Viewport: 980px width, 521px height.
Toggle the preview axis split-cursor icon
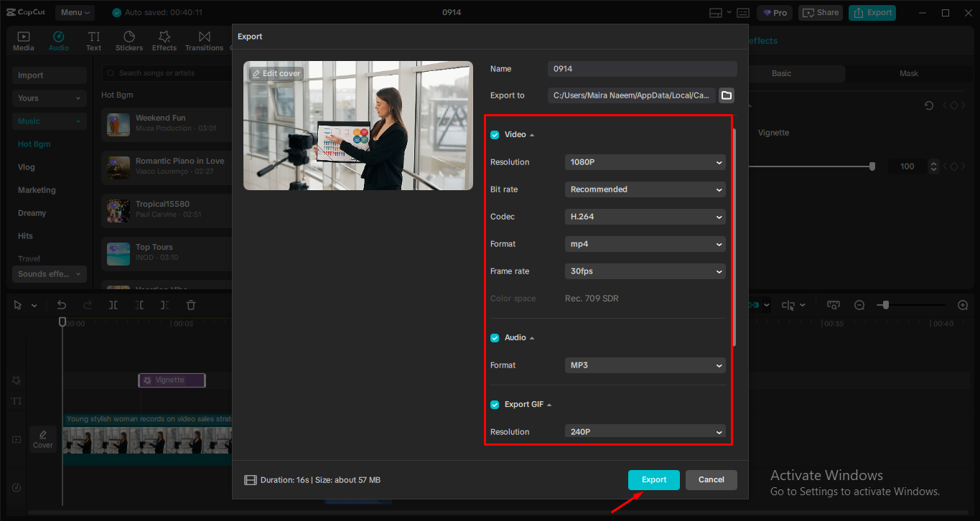[x=788, y=305]
